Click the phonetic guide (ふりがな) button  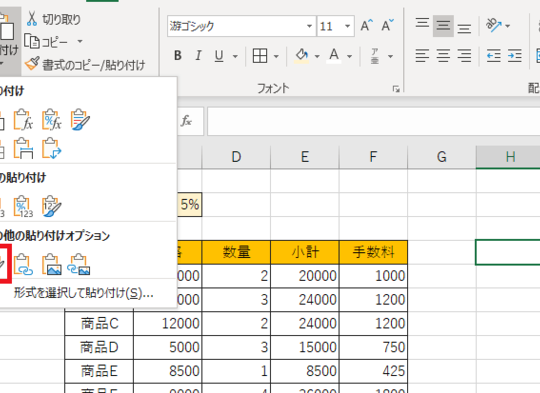375,55
